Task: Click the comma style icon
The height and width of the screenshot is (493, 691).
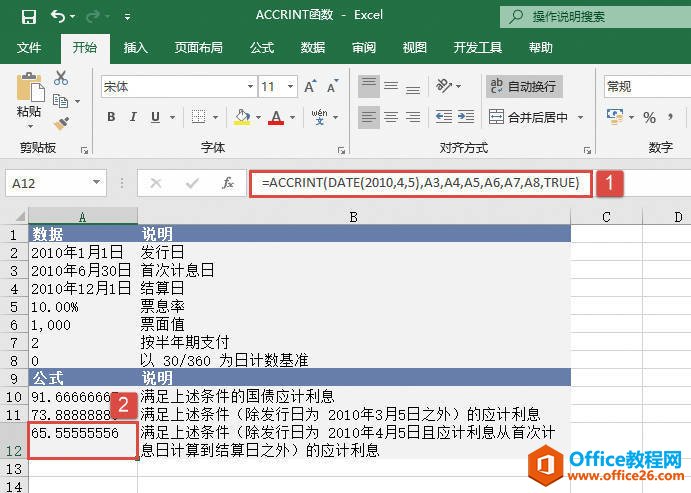Action: 670,117
